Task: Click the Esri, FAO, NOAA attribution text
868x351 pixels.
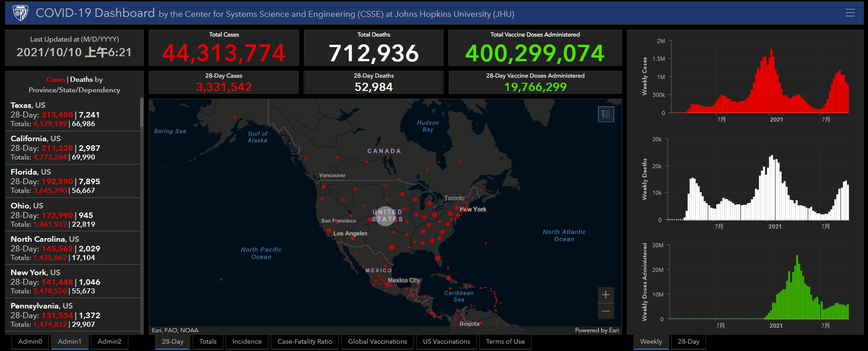Action: 175,330
